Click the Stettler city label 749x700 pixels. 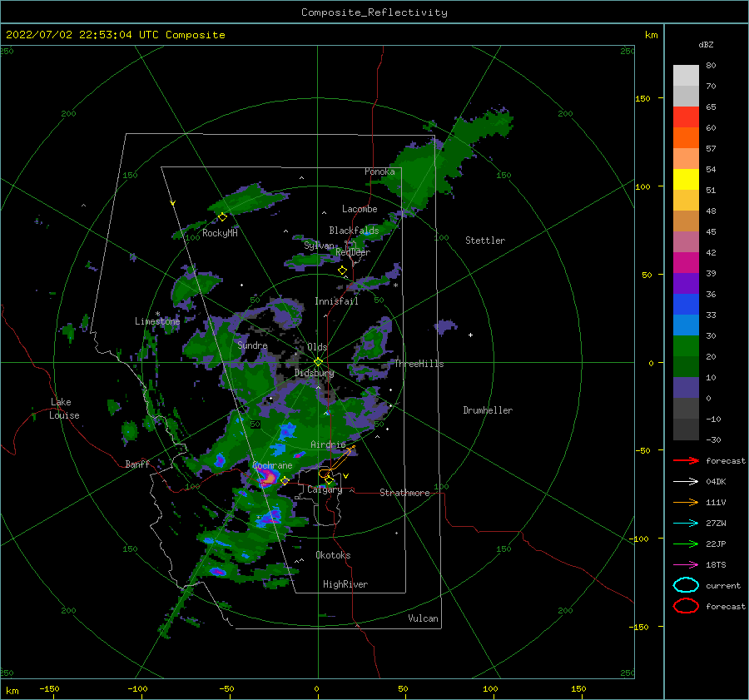[x=485, y=241]
